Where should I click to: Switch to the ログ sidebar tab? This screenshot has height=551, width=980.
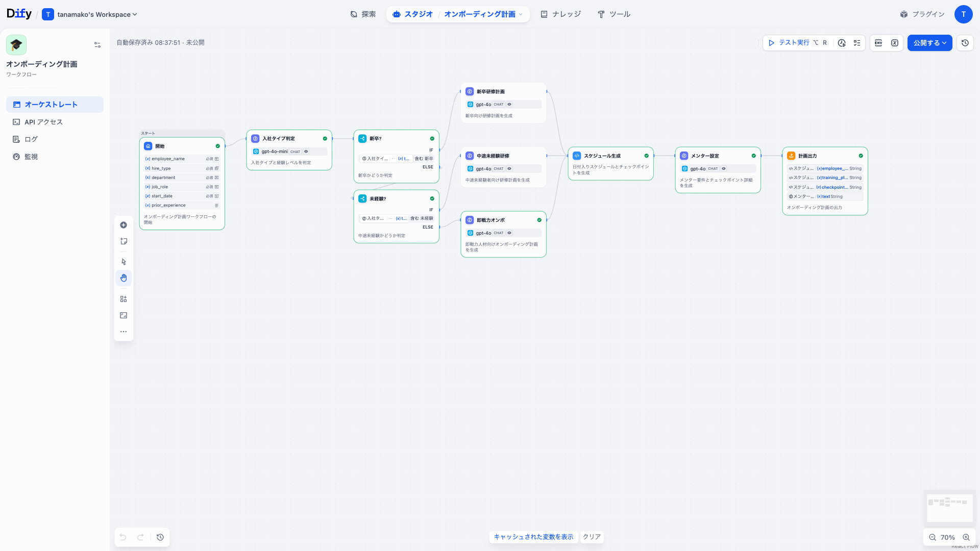tap(31, 139)
